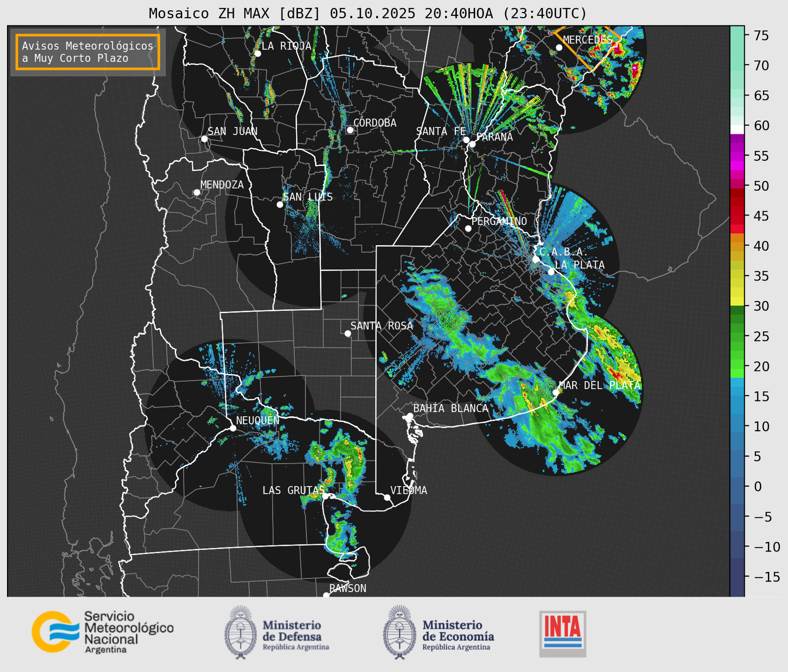Click the white city dot for La Plata
This screenshot has height=672, width=788.
point(551,272)
